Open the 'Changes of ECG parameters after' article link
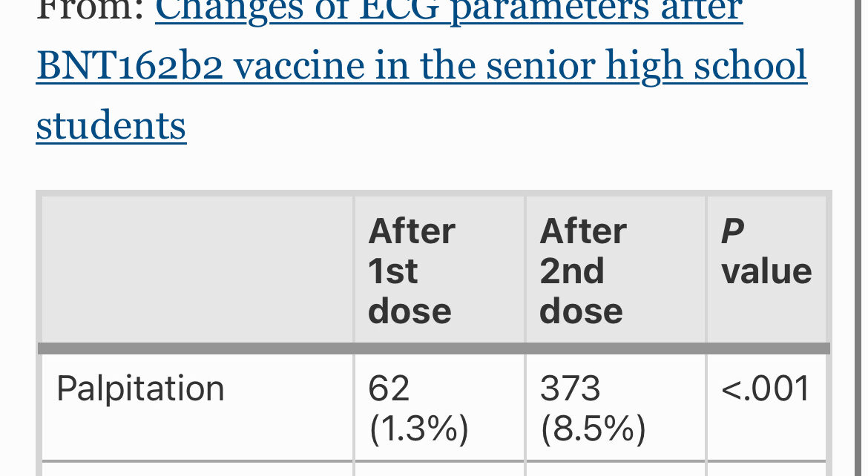Screen dimensions: 868x476 click(448, 11)
